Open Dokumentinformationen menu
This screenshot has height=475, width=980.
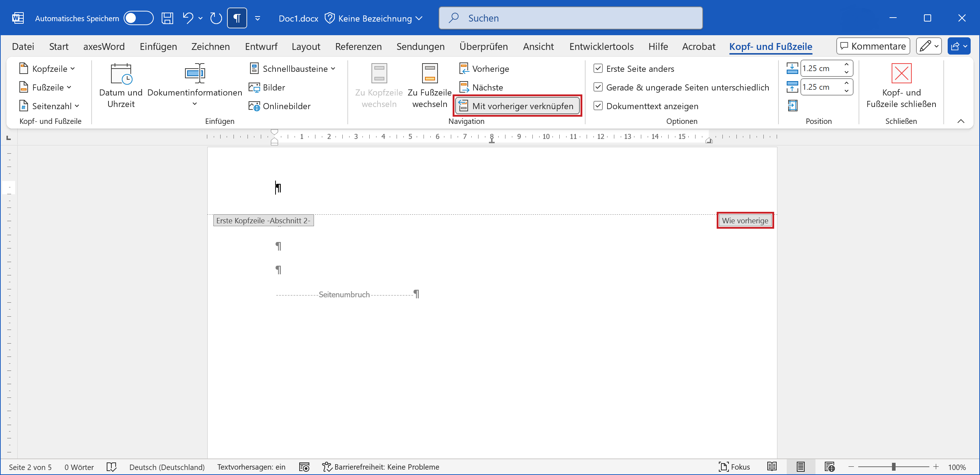coord(194,86)
